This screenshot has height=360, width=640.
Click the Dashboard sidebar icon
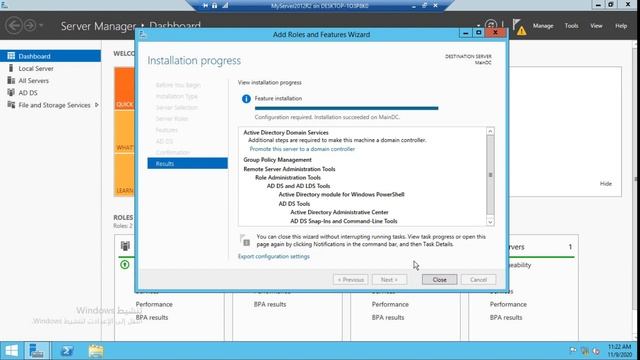tap(11, 56)
